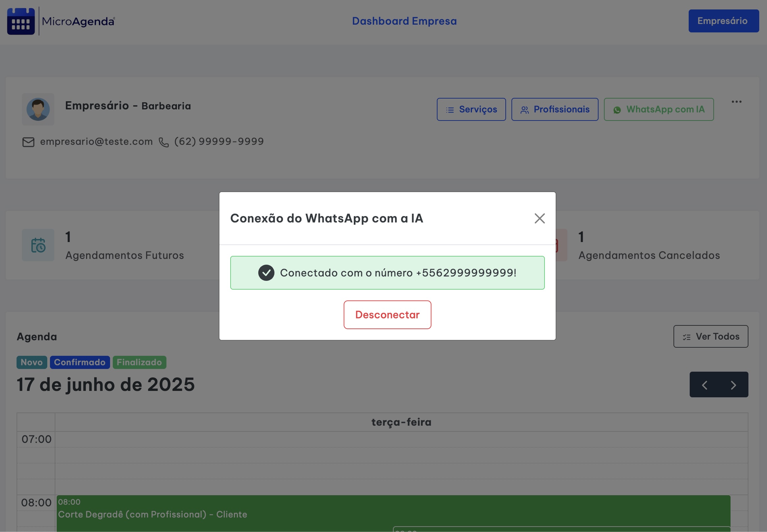The height and width of the screenshot is (532, 767).
Task: Click the Agendamentos Cancelados label
Action: point(649,255)
